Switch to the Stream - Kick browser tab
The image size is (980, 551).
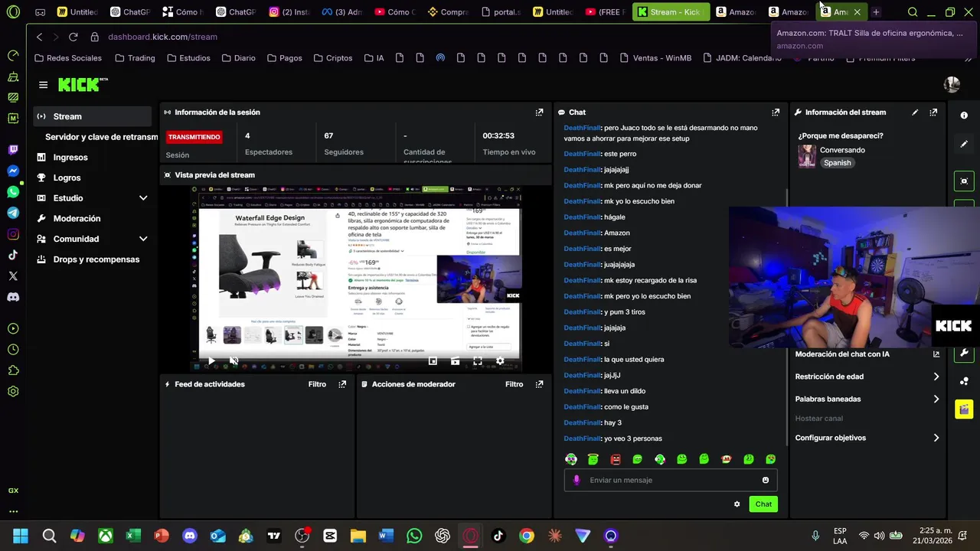[671, 12]
